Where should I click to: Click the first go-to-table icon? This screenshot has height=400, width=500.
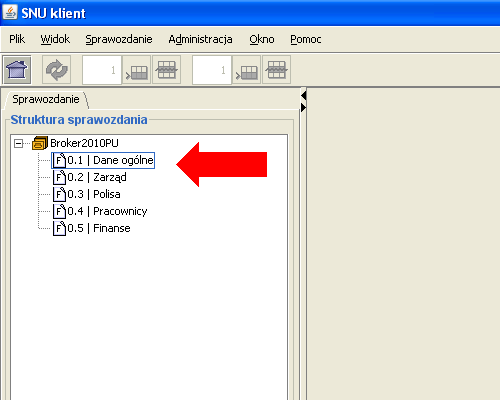(x=137, y=70)
